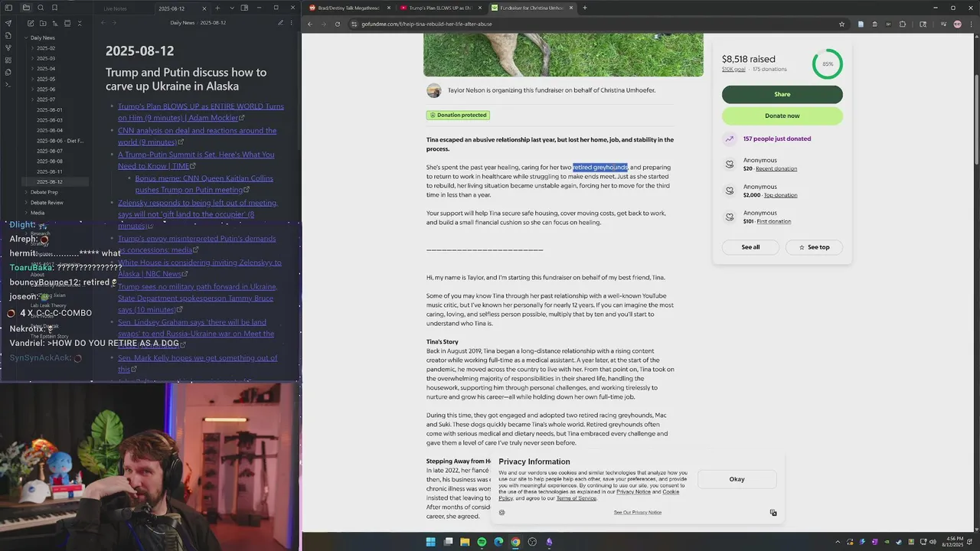Open Windows Start menu
Screen dimensions: 980x551
pyautogui.click(x=430, y=542)
